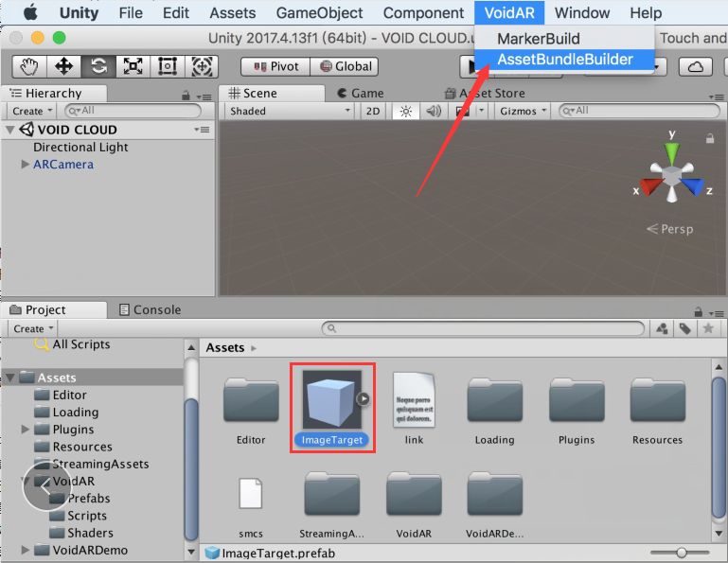Open Hierarchy panel options menu
728x563 pixels.
click(x=204, y=97)
